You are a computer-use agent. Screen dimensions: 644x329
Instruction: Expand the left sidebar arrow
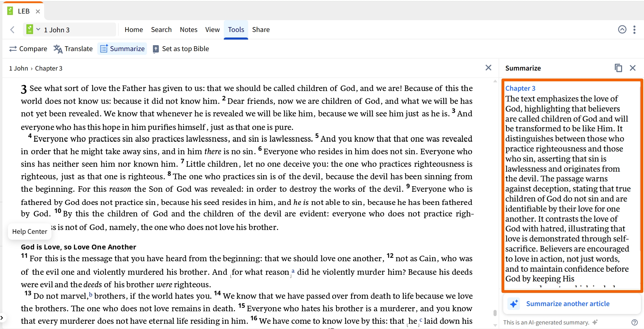pyautogui.click(x=2, y=318)
